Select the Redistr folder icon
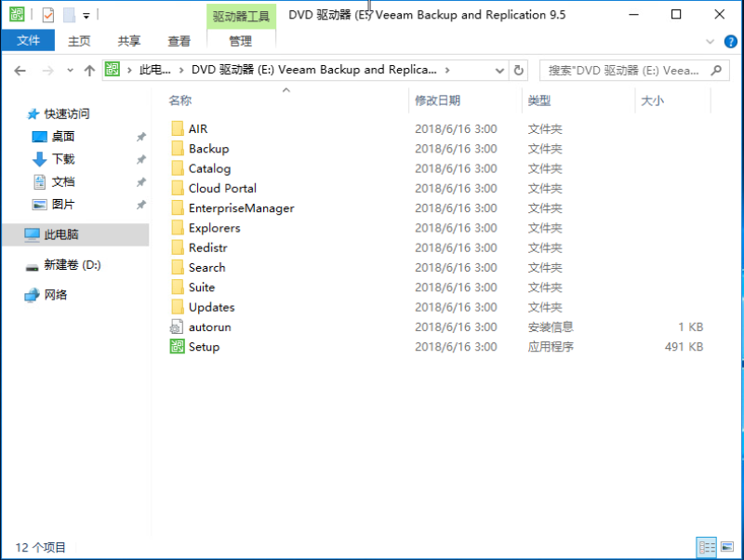 [x=178, y=247]
